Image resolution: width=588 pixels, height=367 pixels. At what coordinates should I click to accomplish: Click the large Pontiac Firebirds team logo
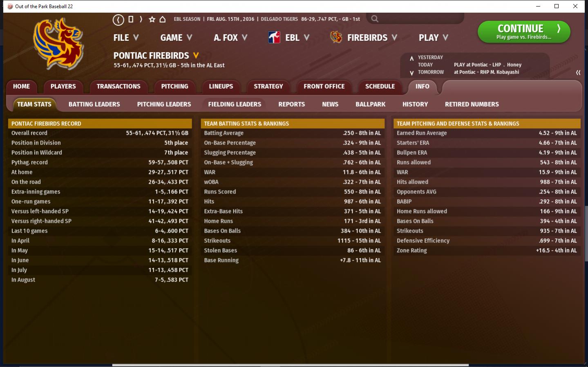(58, 44)
